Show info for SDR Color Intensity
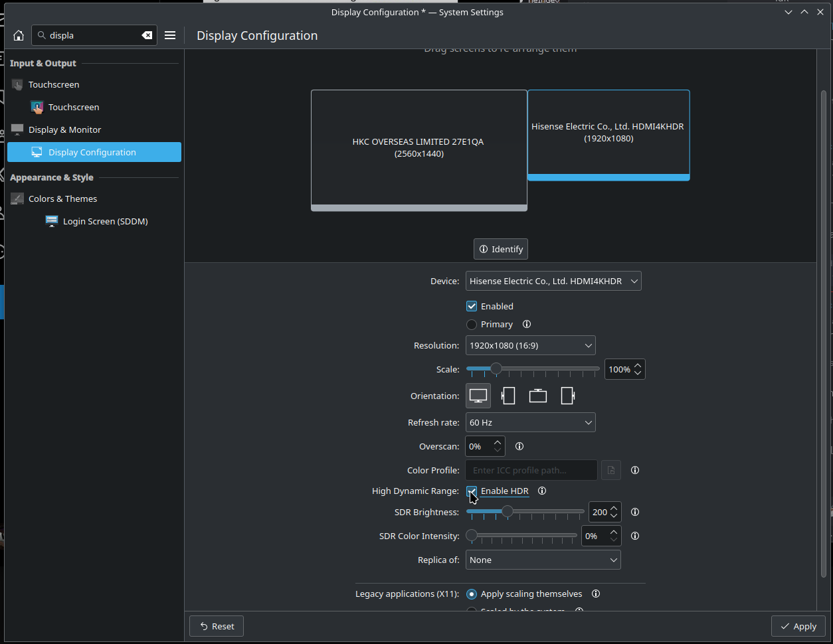Screen dimensions: 833x644 [x=635, y=536]
